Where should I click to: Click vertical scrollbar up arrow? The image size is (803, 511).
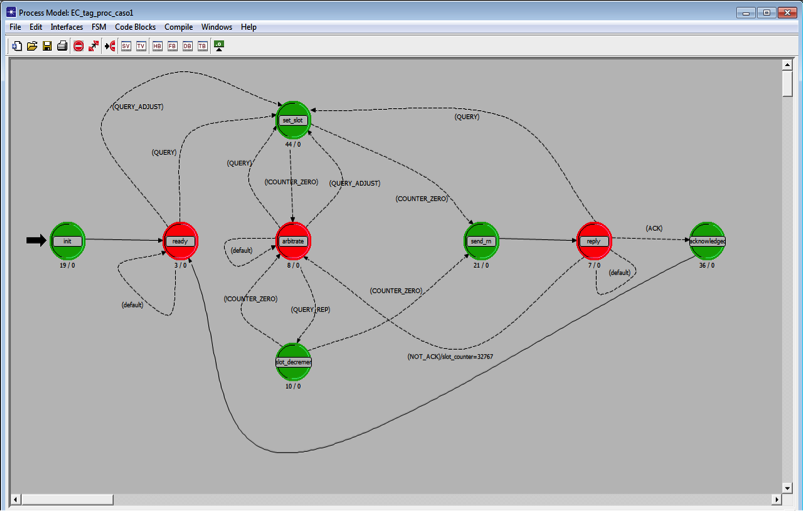click(788, 65)
